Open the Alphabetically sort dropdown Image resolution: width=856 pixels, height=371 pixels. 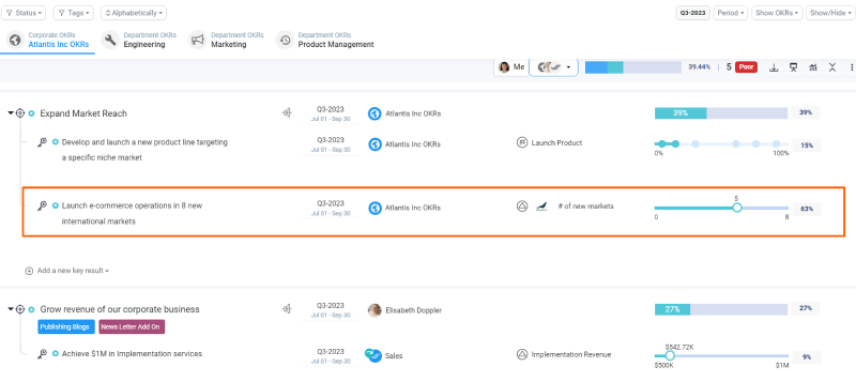coord(134,13)
